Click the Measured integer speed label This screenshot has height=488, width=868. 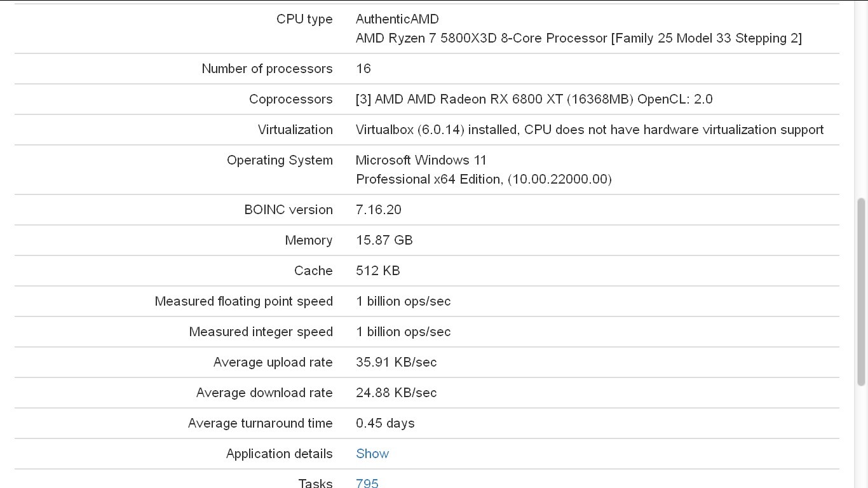(261, 332)
